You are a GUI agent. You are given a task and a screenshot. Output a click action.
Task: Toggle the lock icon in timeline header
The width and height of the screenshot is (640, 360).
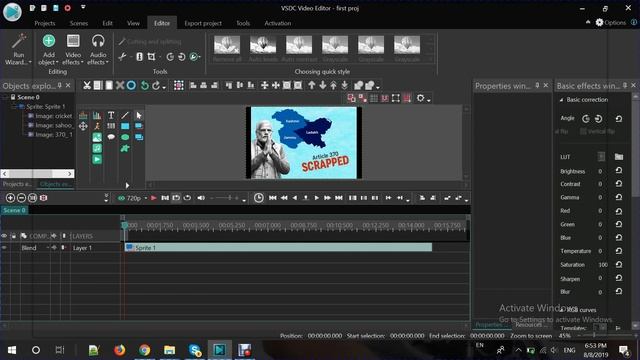(13, 236)
